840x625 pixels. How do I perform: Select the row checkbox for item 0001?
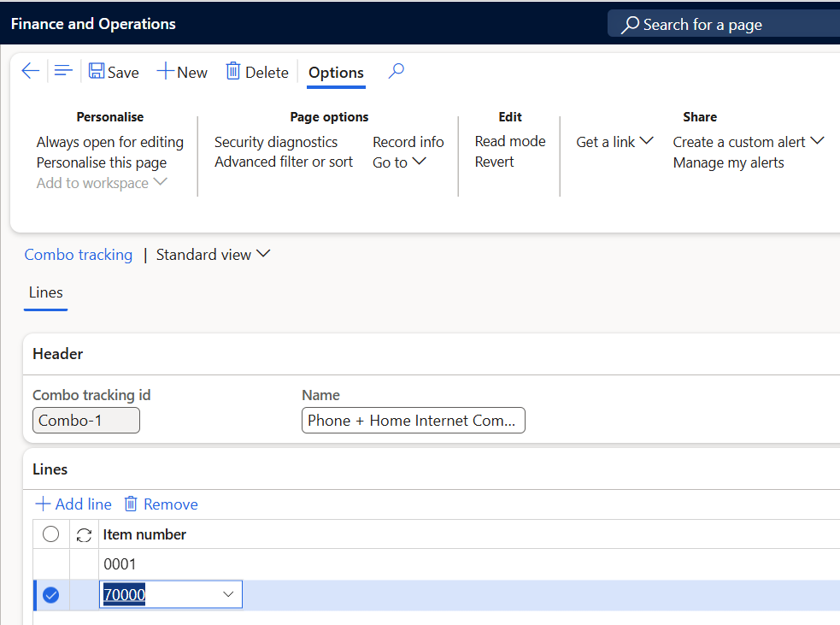pos(51,564)
